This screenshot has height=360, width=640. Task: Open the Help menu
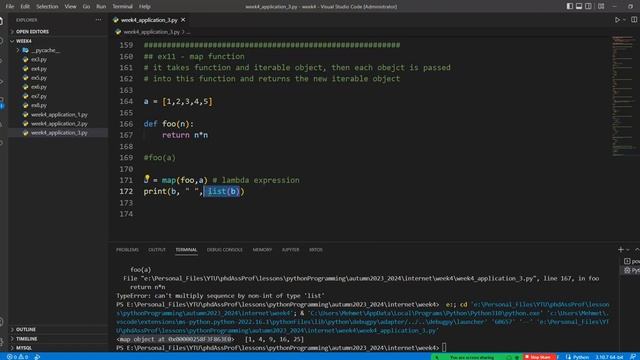(x=144, y=7)
